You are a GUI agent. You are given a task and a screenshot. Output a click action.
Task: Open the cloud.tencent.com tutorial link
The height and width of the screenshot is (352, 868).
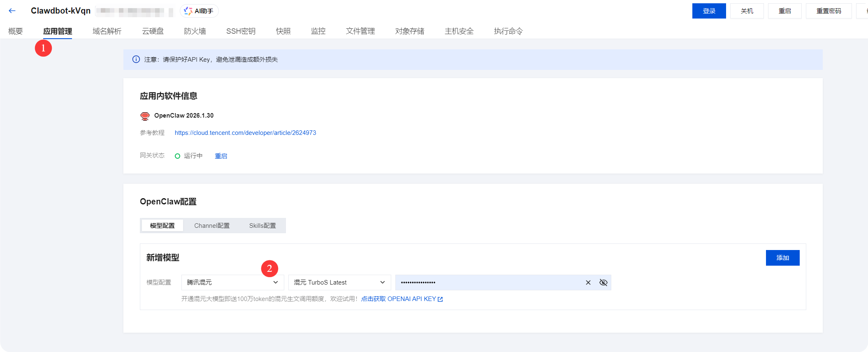[x=246, y=133]
